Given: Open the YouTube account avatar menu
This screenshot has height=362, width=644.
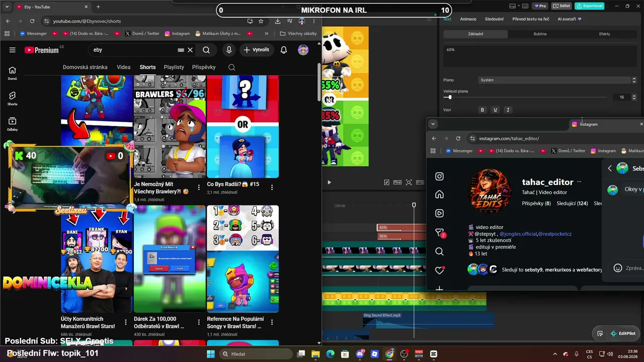Looking at the screenshot, I should (303, 50).
